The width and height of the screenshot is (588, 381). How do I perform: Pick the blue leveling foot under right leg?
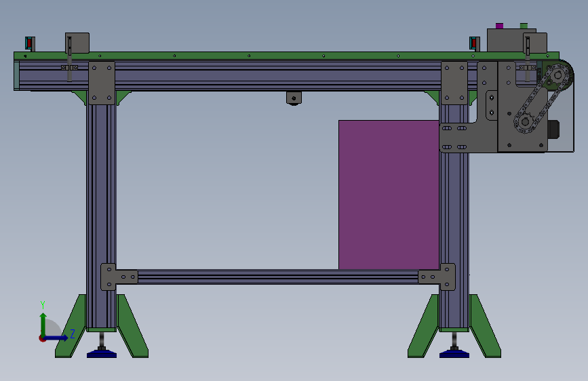click(x=454, y=354)
